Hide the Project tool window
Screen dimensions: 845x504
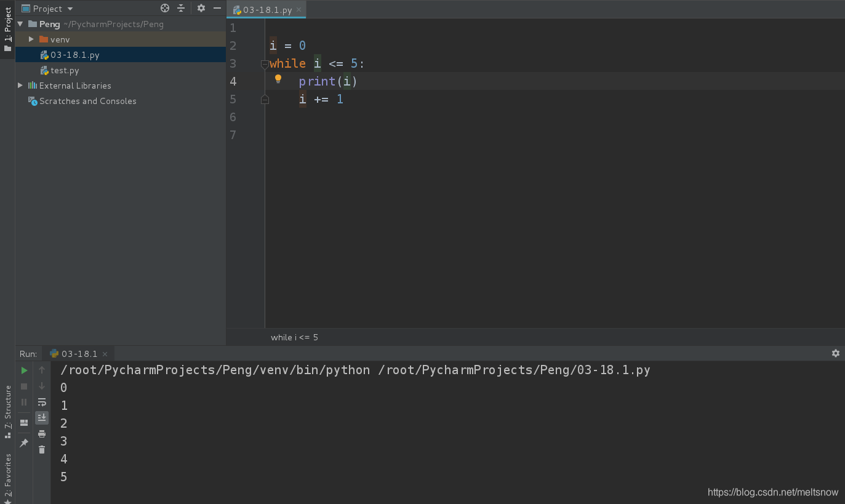coord(217,8)
